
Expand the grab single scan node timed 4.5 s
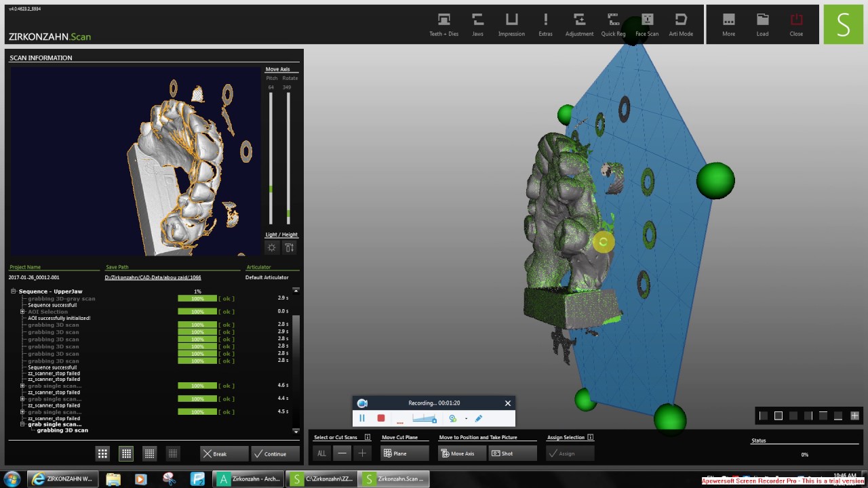point(22,411)
